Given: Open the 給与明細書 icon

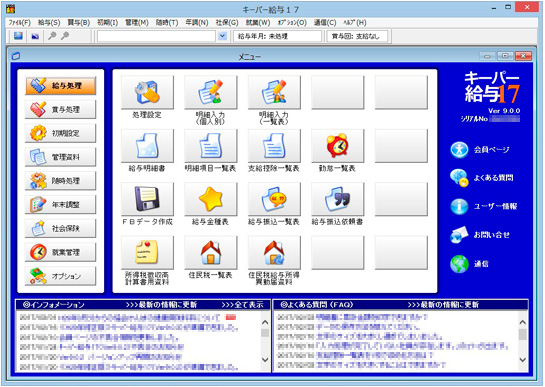Looking at the screenshot, I should (147, 146).
